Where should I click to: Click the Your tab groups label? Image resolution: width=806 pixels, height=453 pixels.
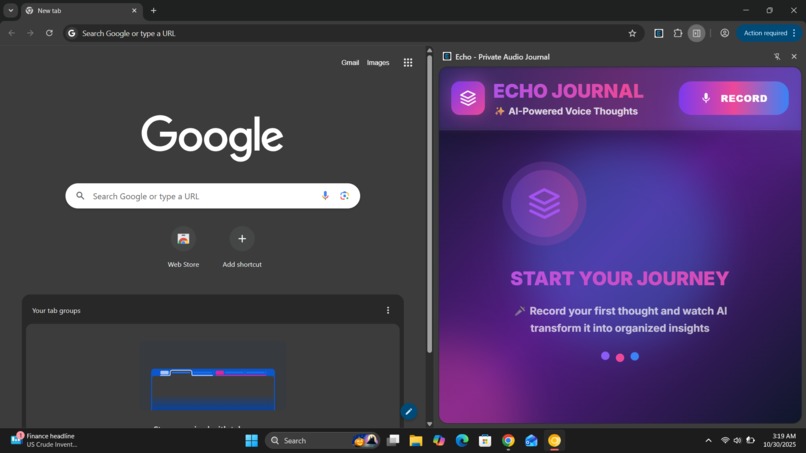coord(56,311)
